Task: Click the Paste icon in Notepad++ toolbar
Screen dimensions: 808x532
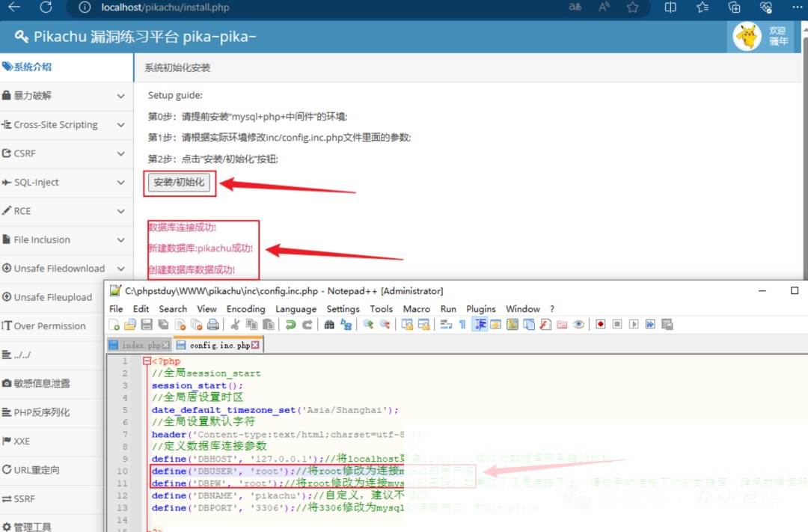Action: (x=268, y=324)
